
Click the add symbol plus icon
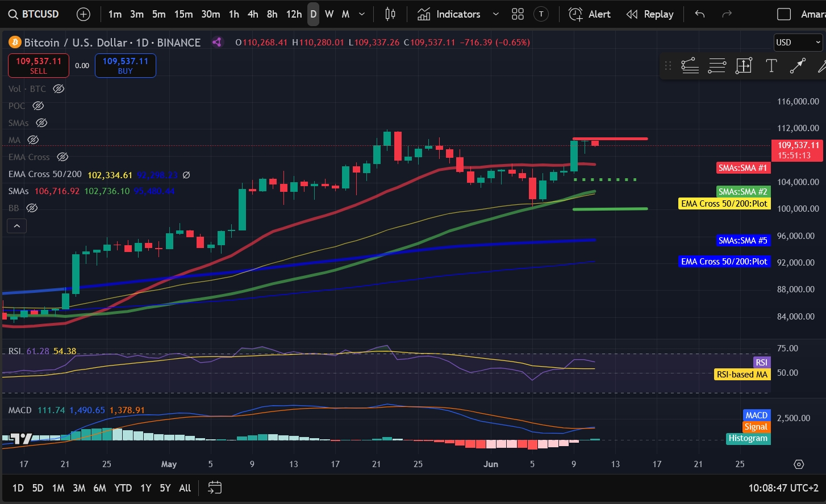point(84,14)
